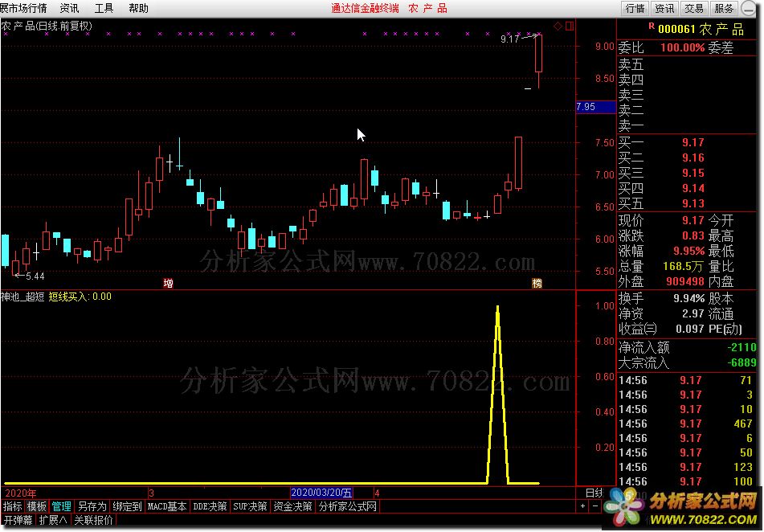
Task: Click the 买三 price 9.15
Action: point(693,173)
